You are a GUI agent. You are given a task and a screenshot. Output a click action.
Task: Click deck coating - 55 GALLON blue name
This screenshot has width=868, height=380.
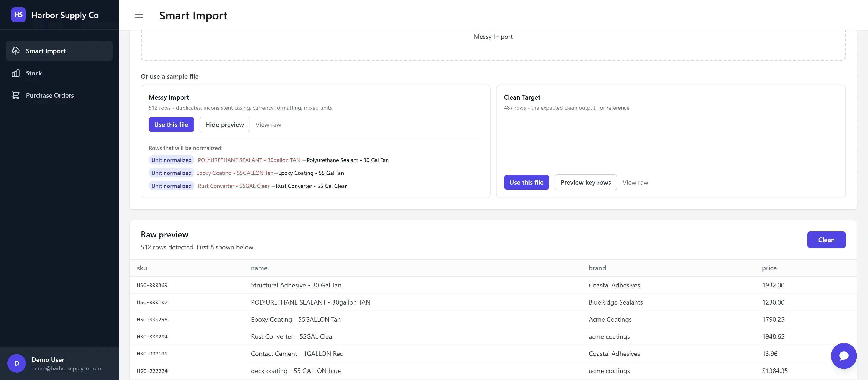coord(296,371)
